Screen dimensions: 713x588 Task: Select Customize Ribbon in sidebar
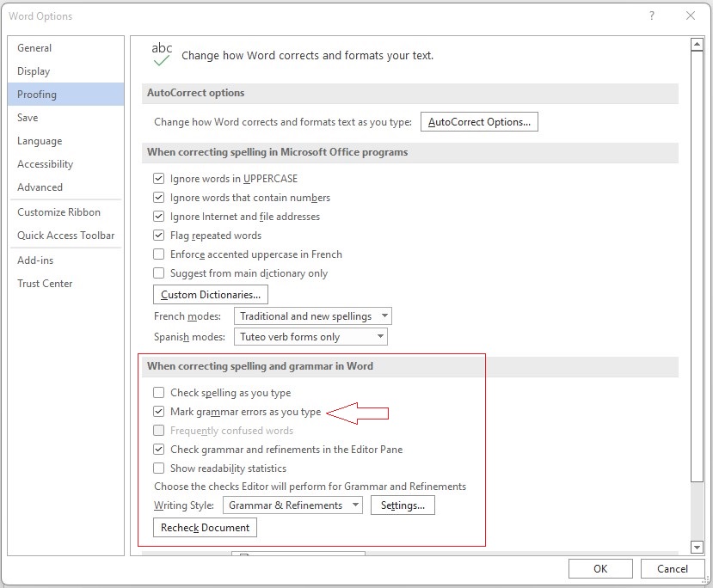[x=58, y=212]
